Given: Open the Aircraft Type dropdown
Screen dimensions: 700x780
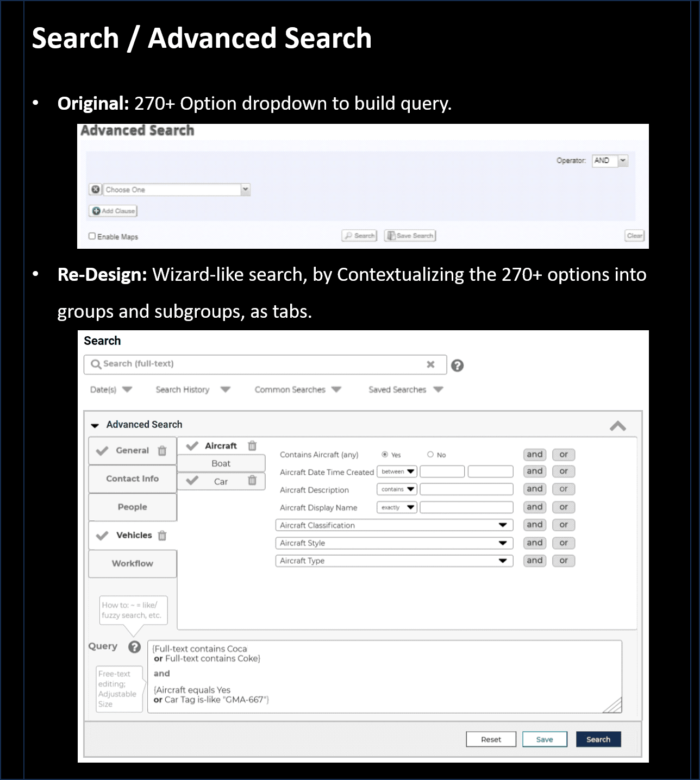Looking at the screenshot, I should point(395,561).
